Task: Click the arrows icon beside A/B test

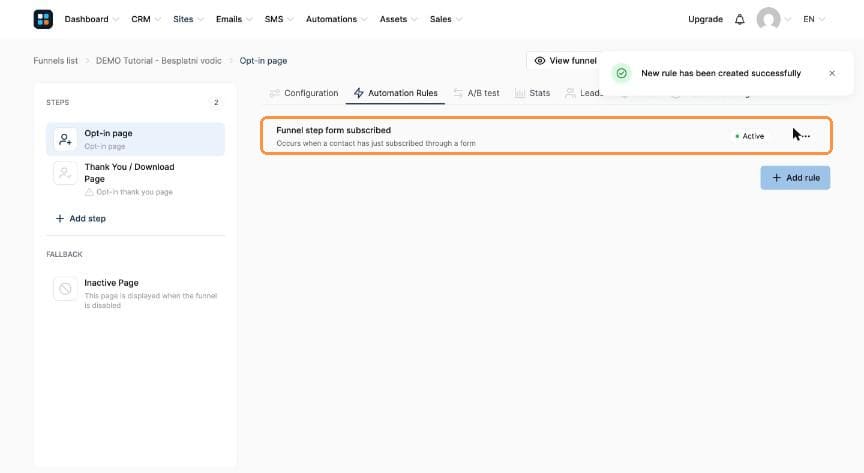Action: pyautogui.click(x=458, y=93)
